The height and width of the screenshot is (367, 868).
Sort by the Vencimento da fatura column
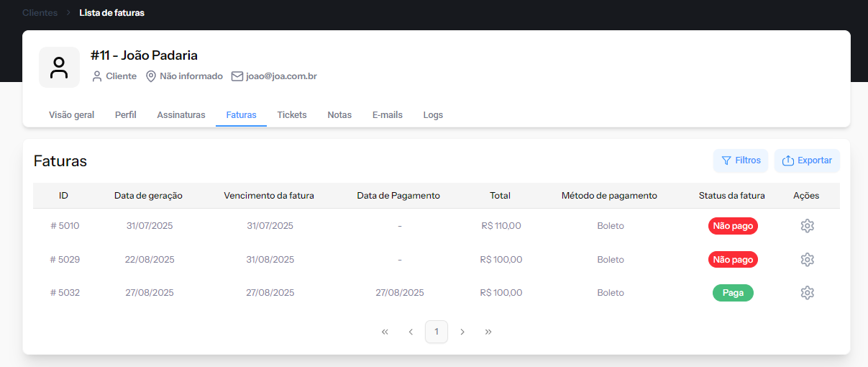tap(269, 196)
